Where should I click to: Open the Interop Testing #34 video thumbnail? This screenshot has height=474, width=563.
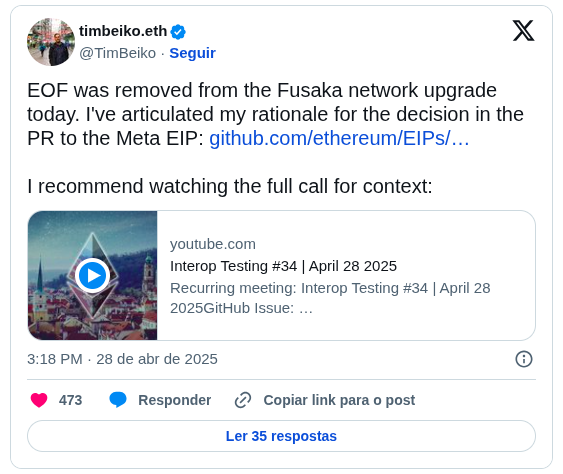click(93, 275)
